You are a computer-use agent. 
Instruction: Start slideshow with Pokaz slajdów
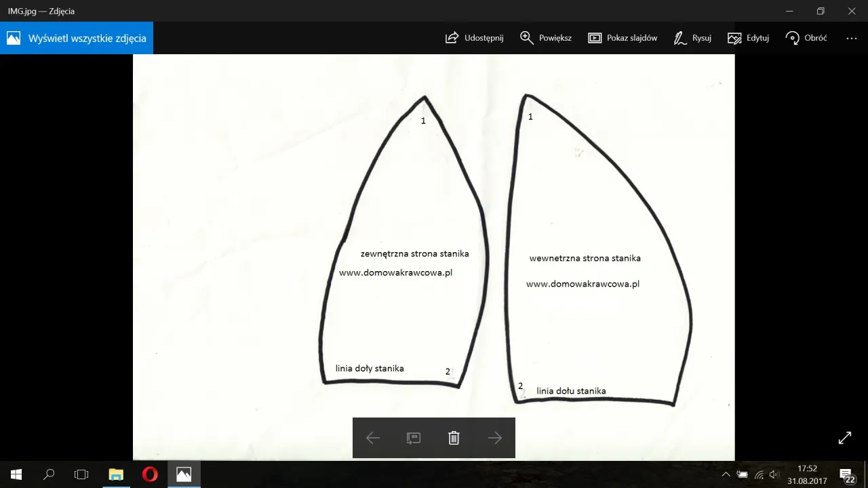(623, 38)
